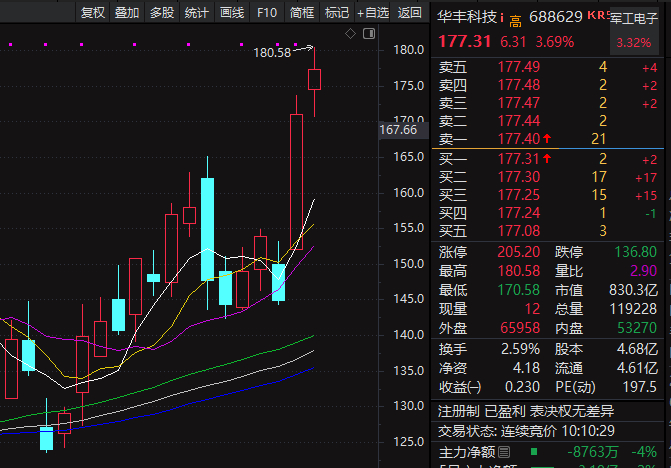The height and width of the screenshot is (468, 671).
Task: Add stock with +自选 button
Action: [x=373, y=13]
